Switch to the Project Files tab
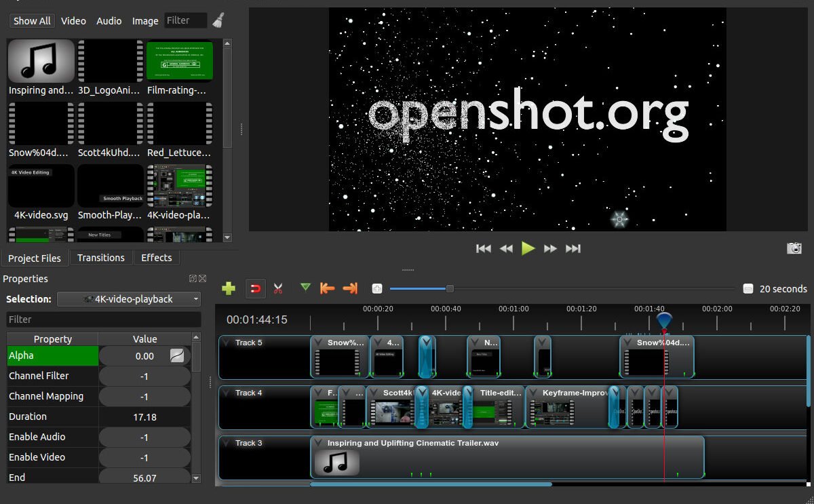Image resolution: width=814 pixels, height=504 pixels. point(35,258)
